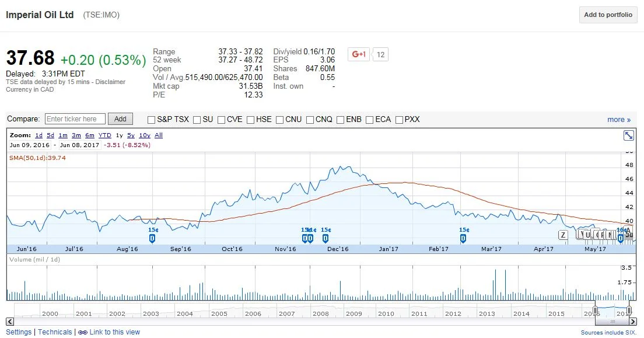The width and height of the screenshot is (644, 338).
Task: Choose 3m chart zoom
Action: click(x=76, y=135)
